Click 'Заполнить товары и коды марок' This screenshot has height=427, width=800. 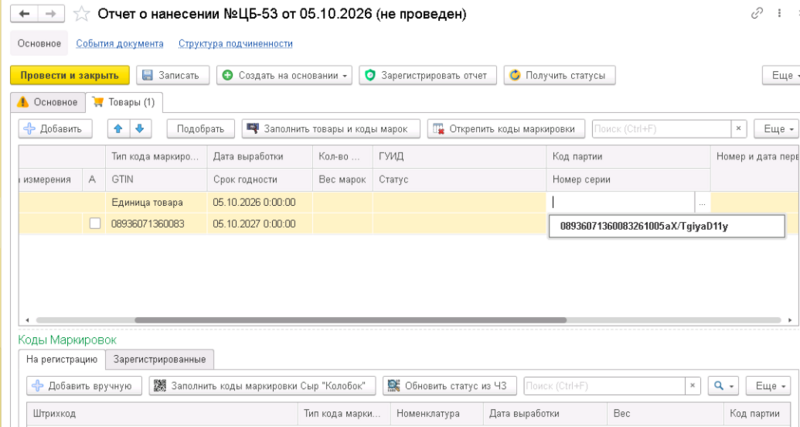point(331,129)
